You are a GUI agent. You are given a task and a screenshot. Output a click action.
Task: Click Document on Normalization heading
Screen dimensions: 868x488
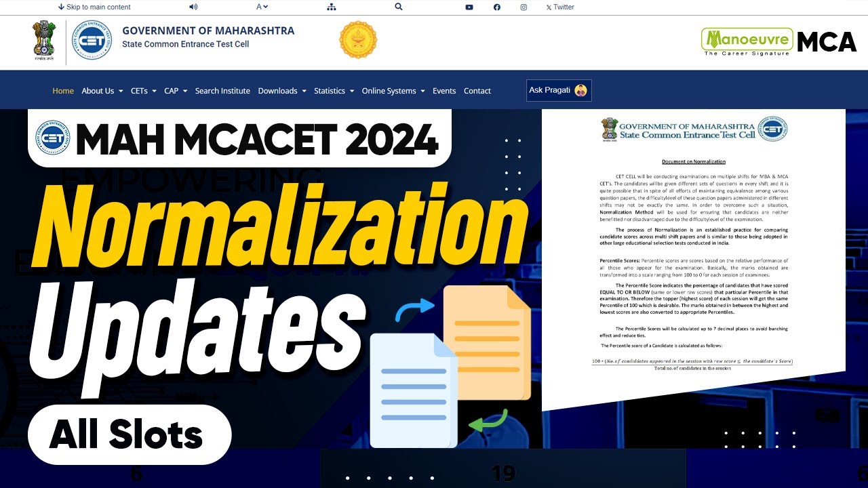[694, 162]
